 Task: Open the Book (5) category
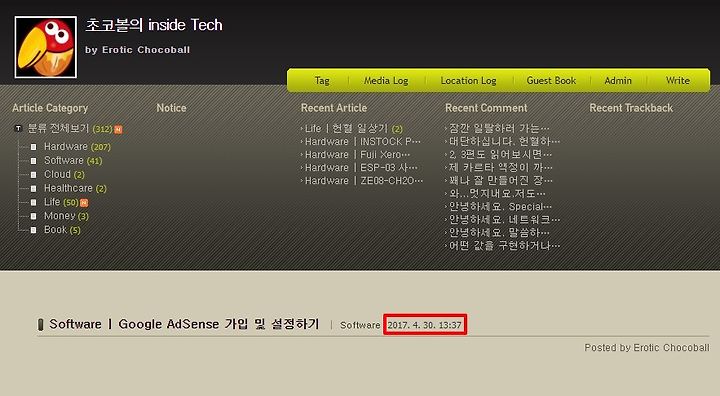click(x=62, y=230)
